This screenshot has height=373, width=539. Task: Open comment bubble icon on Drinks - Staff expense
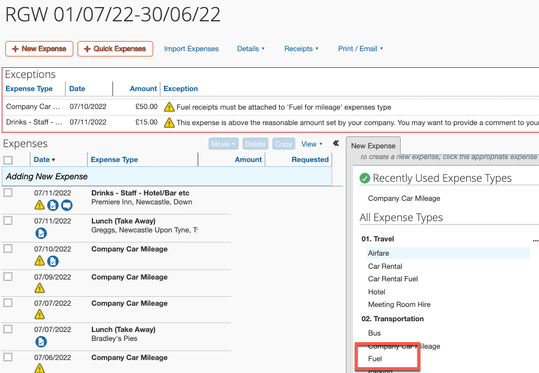click(x=67, y=205)
